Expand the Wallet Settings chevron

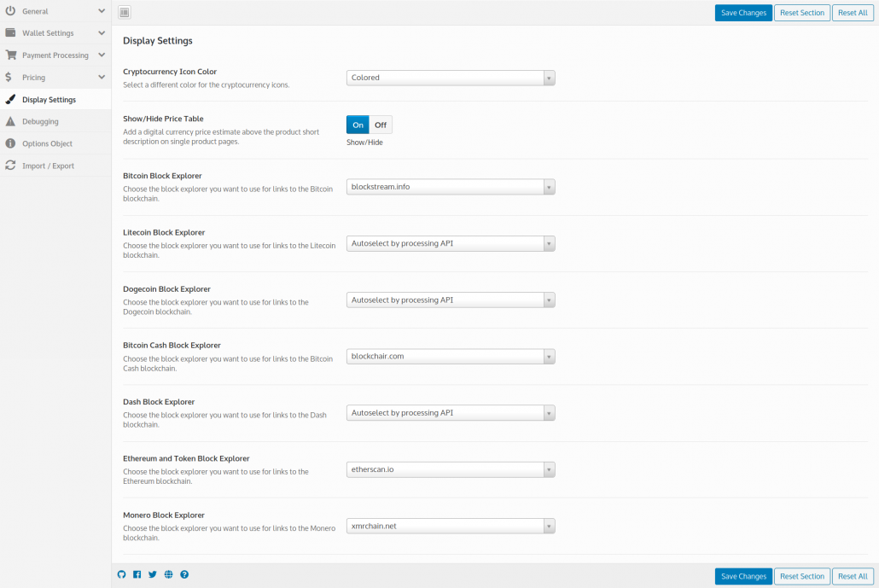(x=102, y=33)
